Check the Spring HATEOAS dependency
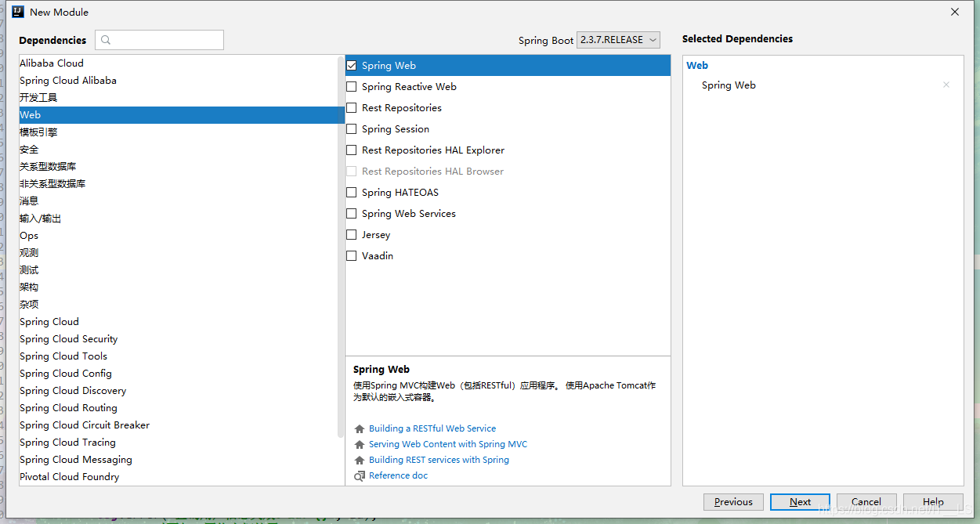 click(352, 193)
